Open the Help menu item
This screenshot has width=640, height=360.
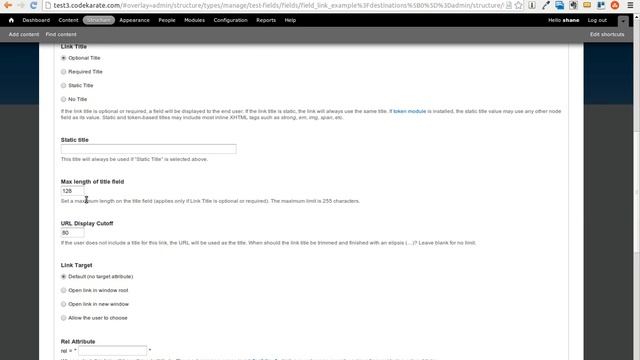[290, 20]
